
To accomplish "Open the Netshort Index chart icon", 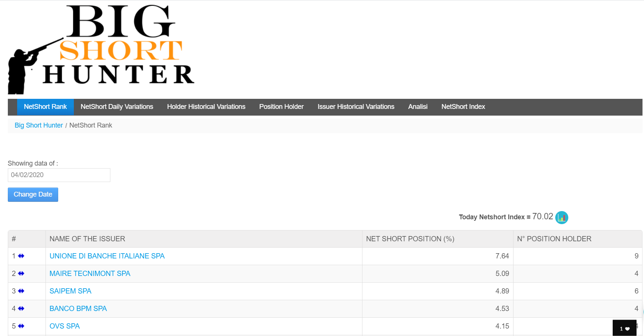I will (561, 217).
